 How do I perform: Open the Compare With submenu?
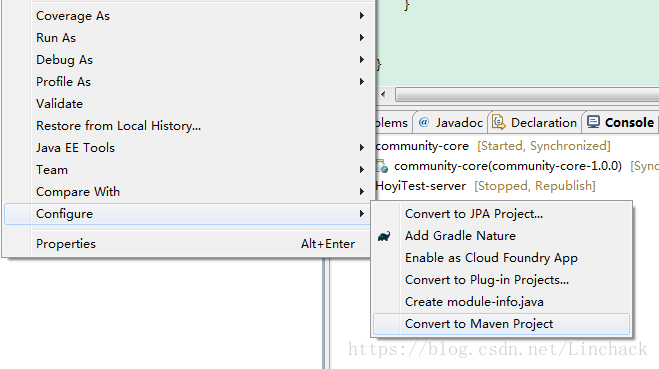point(187,192)
